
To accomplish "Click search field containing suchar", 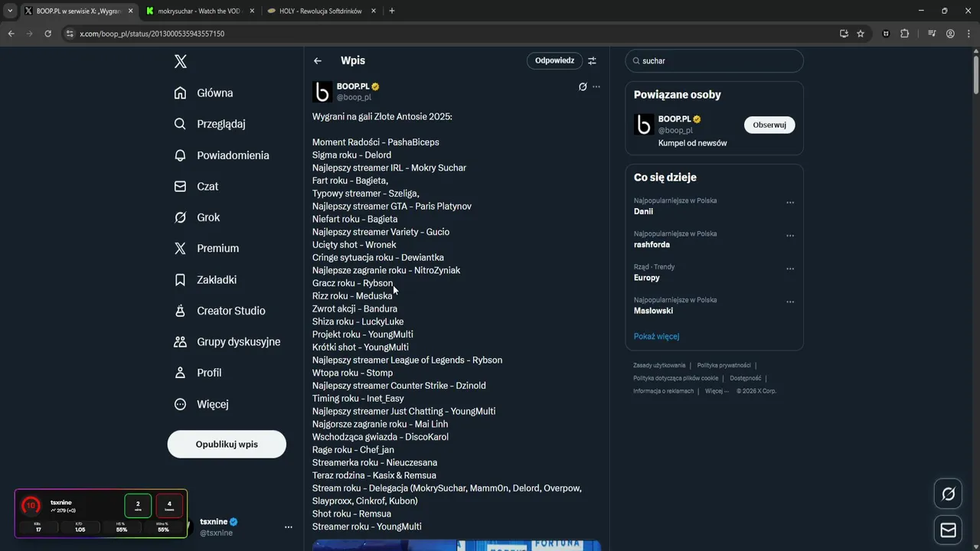I will [x=714, y=60].
